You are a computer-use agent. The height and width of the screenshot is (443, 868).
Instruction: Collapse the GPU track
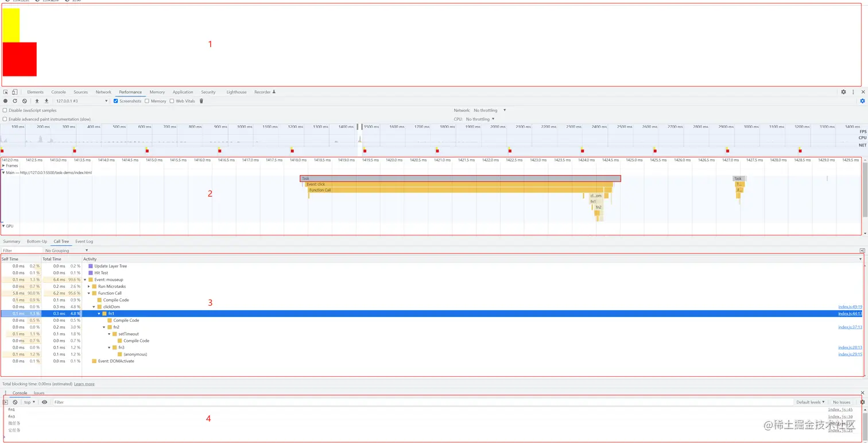click(3, 226)
